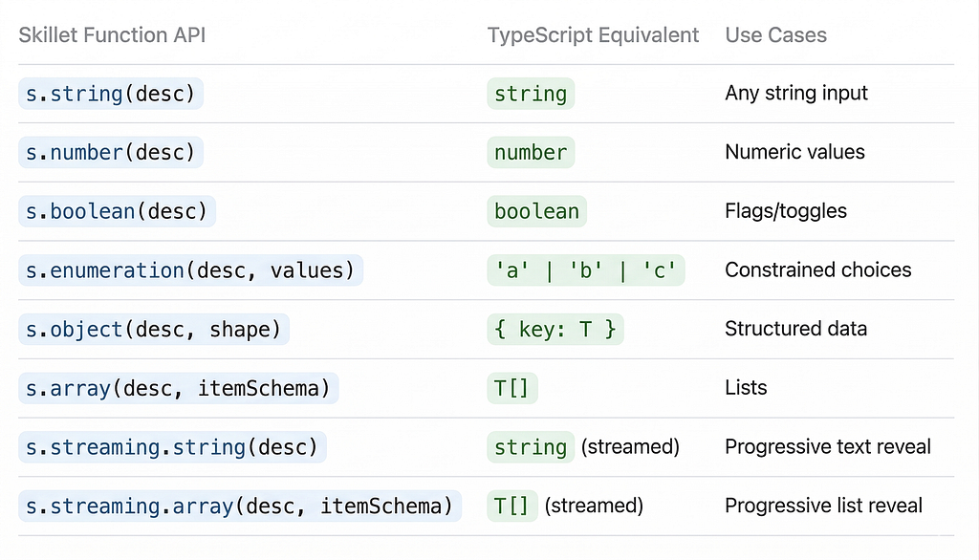Select the s.number(desc) code cell
The width and height of the screenshot is (979, 560).
[x=111, y=152]
